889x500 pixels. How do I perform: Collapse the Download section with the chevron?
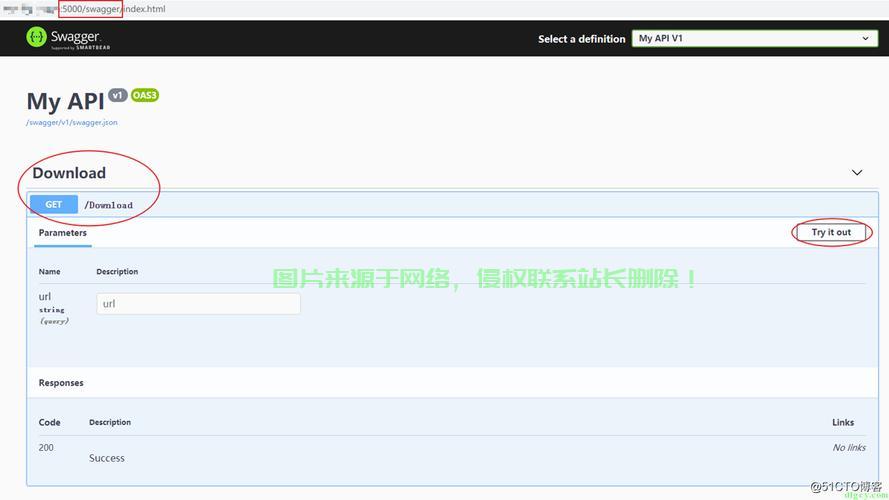[856, 173]
